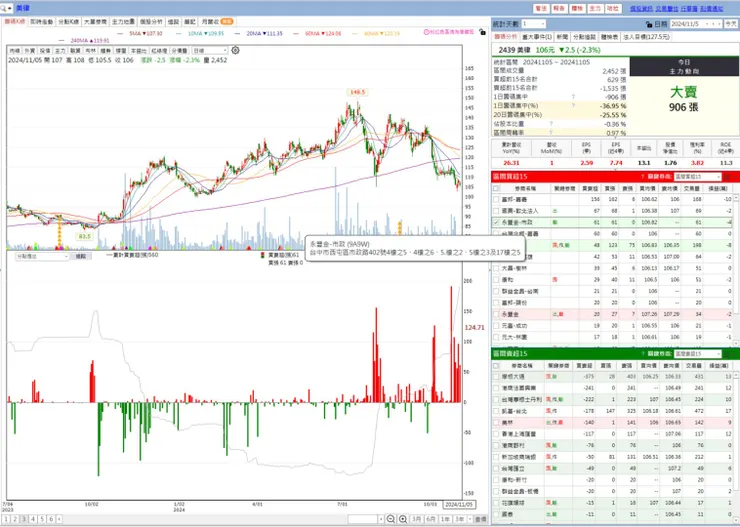Open the dropdown left of the zoom-out icon

coord(381,519)
